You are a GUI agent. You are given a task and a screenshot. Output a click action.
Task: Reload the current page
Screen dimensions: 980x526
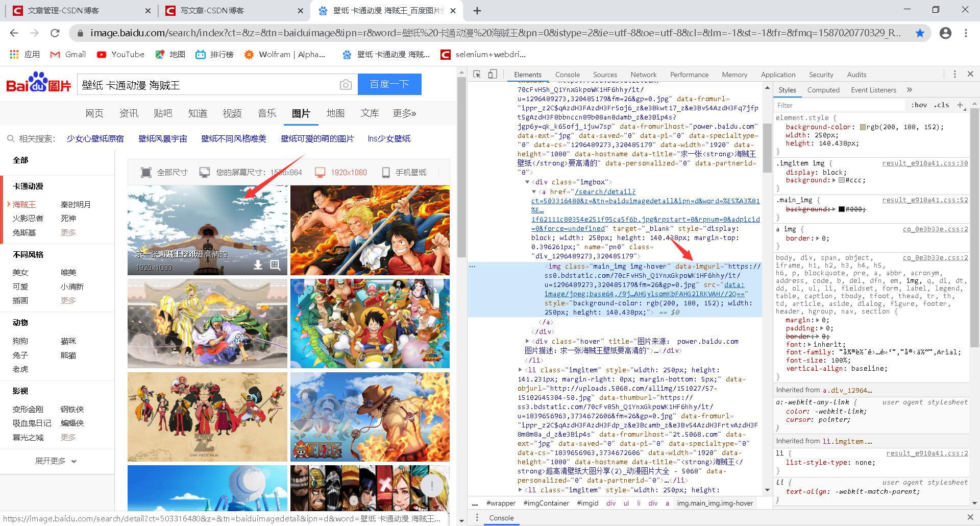click(x=55, y=33)
